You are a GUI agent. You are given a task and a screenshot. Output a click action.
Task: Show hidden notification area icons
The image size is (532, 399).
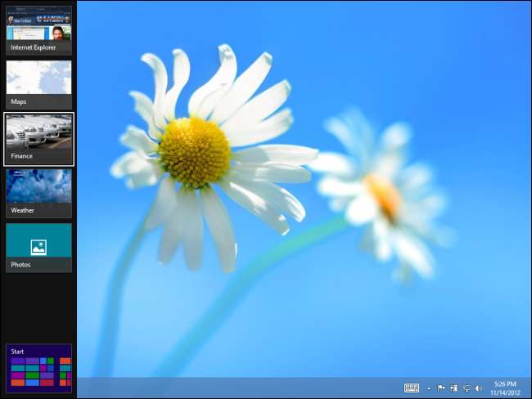(429, 388)
